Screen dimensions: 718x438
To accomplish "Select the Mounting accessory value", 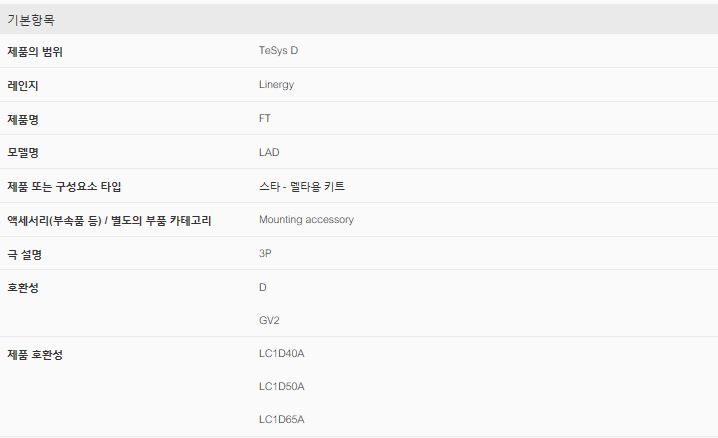I will [x=306, y=220].
